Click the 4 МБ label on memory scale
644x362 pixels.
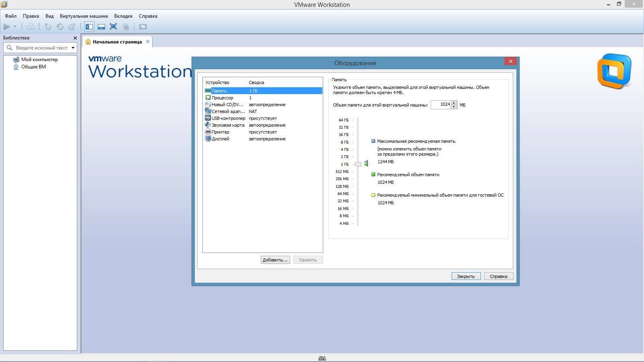(x=344, y=223)
